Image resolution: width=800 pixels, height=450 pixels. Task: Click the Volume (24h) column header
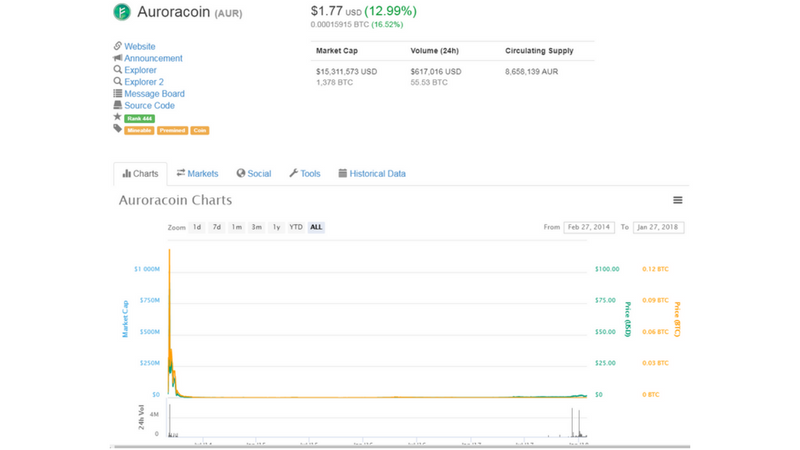coord(435,51)
